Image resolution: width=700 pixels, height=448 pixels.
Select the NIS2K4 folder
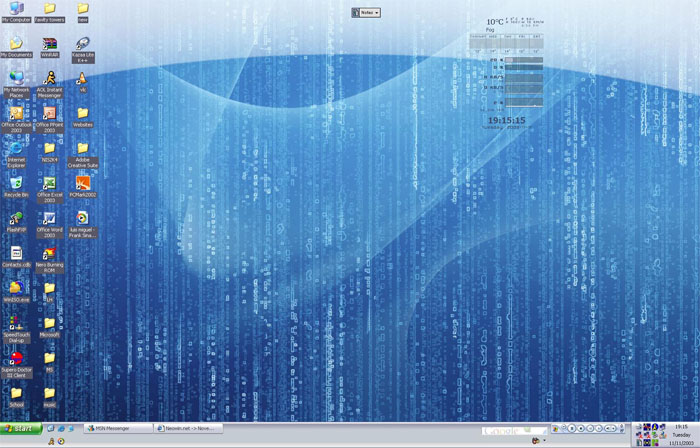click(50, 152)
